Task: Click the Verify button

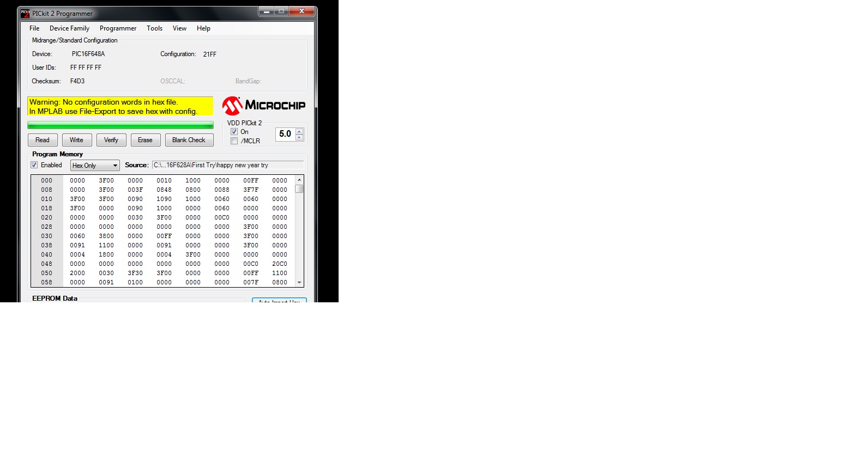Action: [x=111, y=140]
